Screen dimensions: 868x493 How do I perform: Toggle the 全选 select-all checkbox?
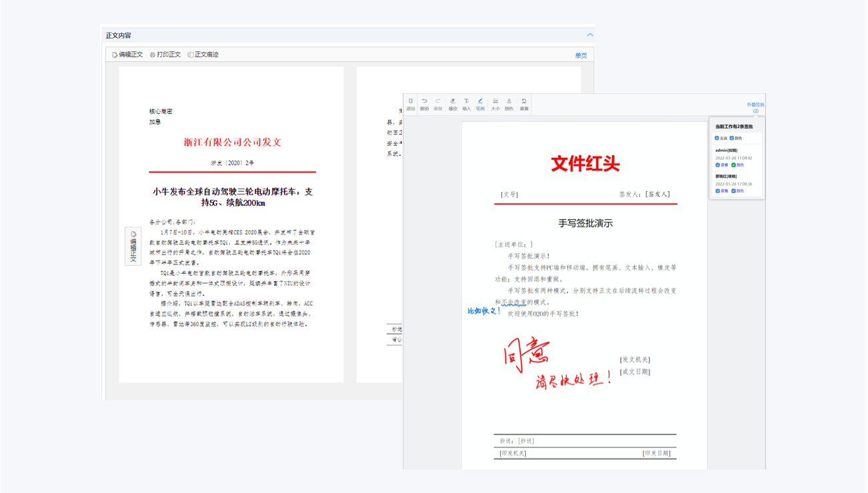pos(717,139)
